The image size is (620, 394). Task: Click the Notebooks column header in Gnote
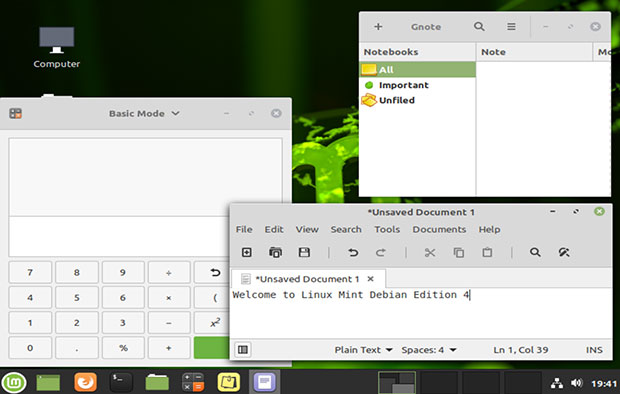(418, 52)
